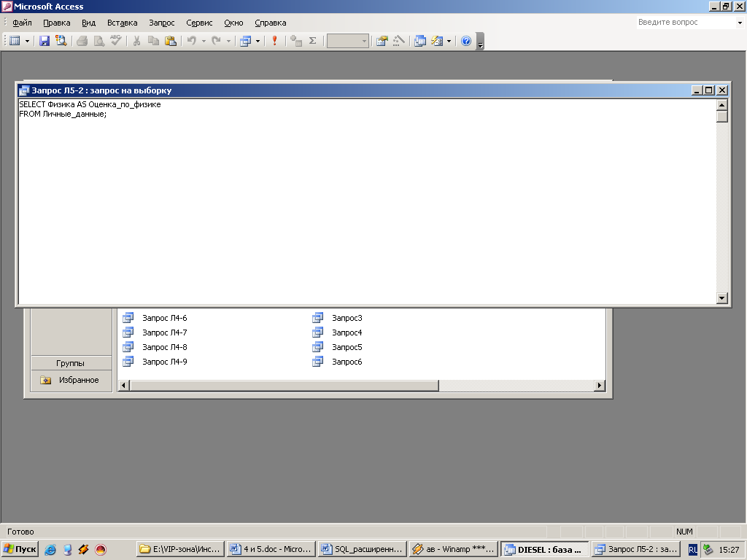Select query Запрос Л4-9 in database window
Image resolution: width=747 pixels, height=560 pixels.
click(164, 362)
